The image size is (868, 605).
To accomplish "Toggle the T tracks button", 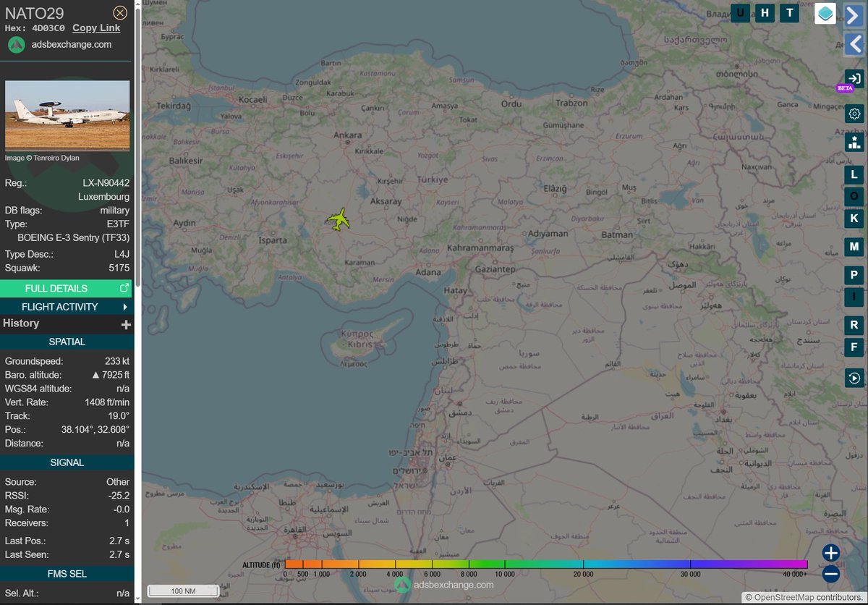I will (x=789, y=12).
